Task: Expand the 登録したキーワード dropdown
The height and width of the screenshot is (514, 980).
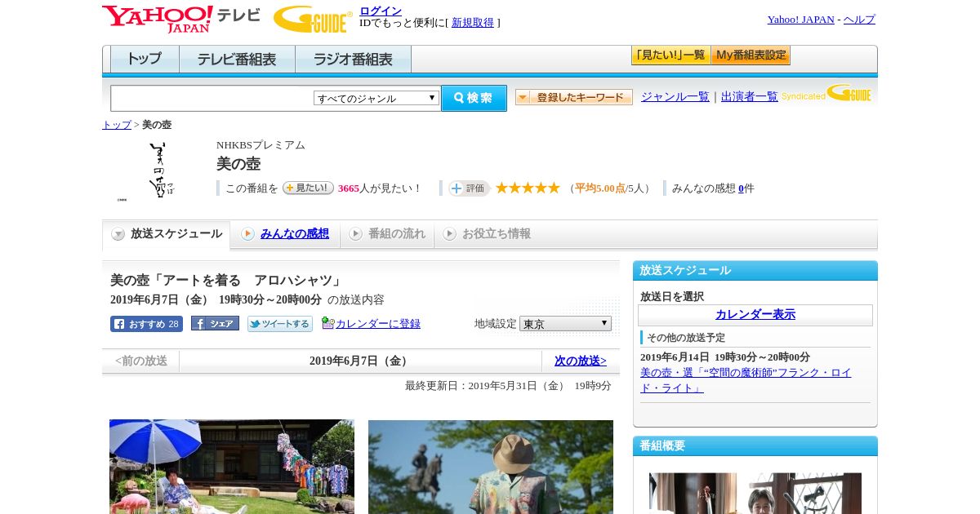Action: (574, 97)
